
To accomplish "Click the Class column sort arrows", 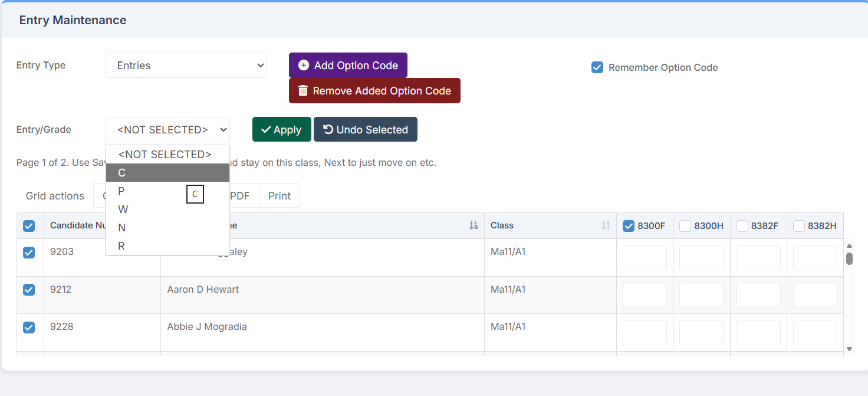I will click(606, 225).
